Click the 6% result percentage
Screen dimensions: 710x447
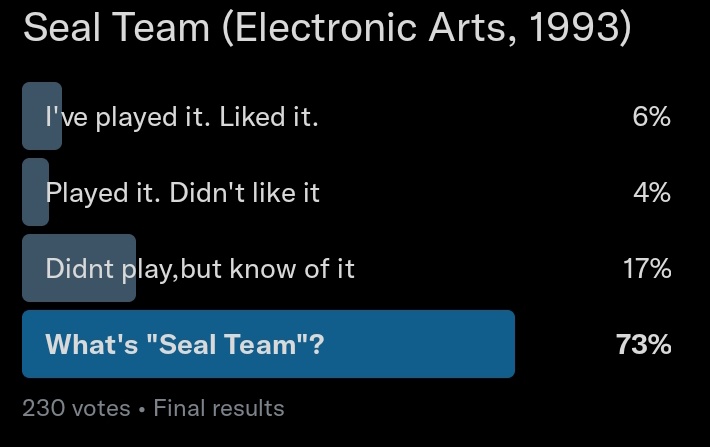(651, 117)
